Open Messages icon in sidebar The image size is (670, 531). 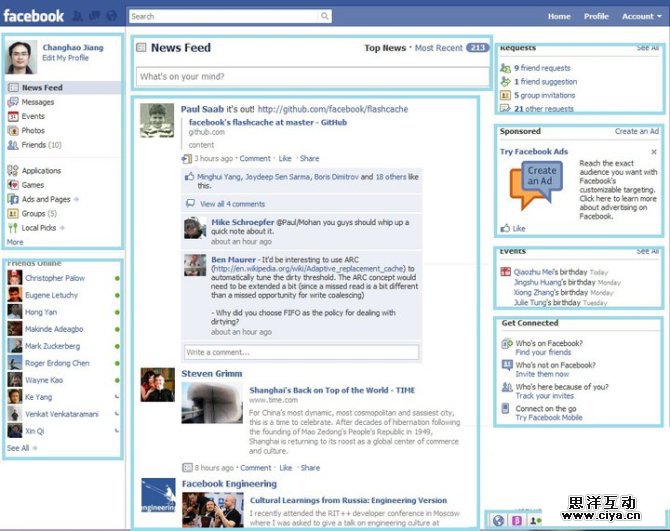pos(13,102)
